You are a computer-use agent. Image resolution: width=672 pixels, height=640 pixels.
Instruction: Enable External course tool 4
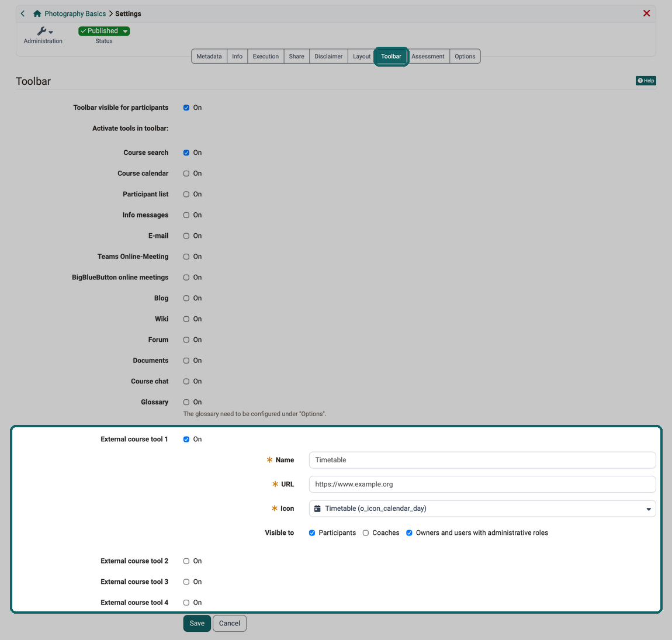[186, 603]
